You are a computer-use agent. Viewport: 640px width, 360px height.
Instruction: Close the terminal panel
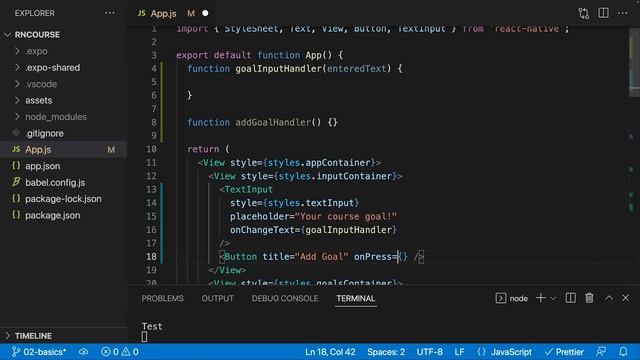coord(626,298)
